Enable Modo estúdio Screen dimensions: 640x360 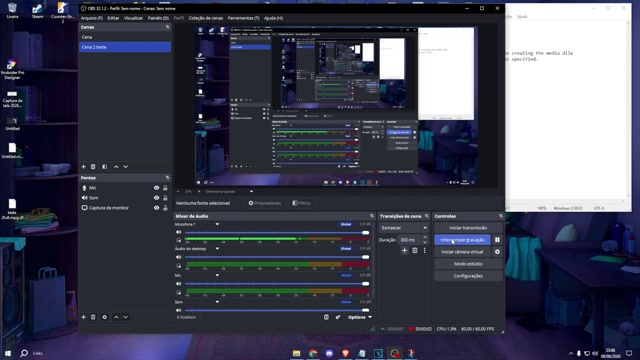pos(468,264)
